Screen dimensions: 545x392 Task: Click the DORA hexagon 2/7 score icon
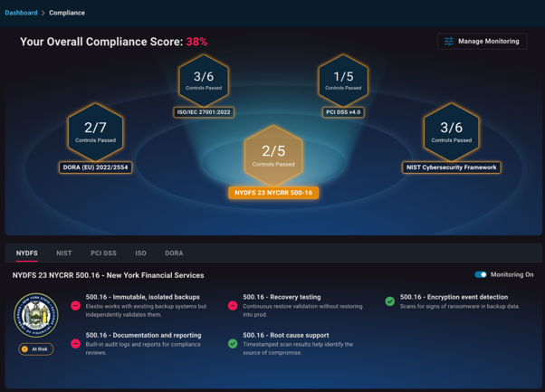point(95,132)
